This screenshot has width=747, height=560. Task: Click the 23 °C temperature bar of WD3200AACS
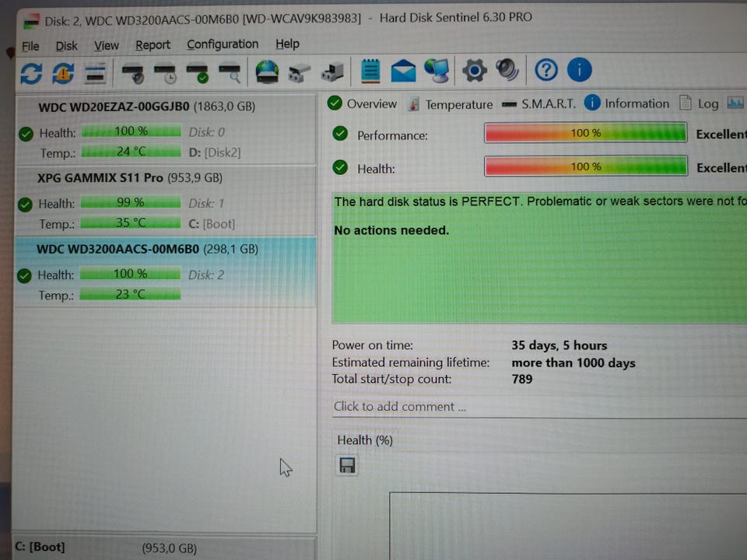coord(130,294)
